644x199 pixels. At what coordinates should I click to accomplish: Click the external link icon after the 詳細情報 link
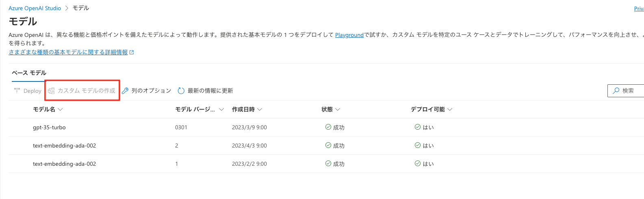point(132,52)
